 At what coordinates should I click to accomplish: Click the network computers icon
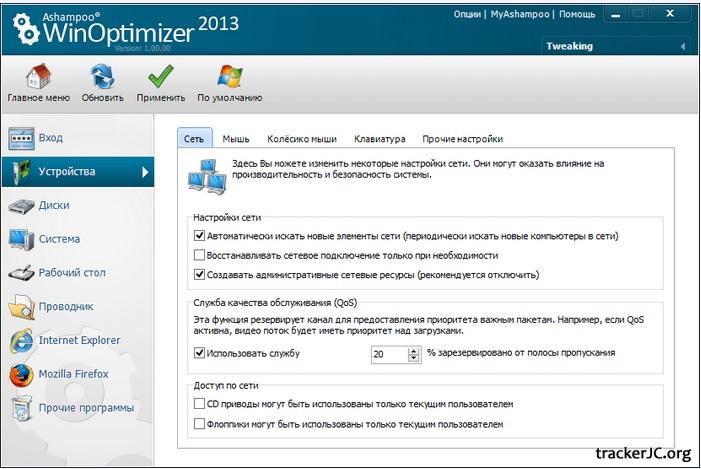click(207, 177)
